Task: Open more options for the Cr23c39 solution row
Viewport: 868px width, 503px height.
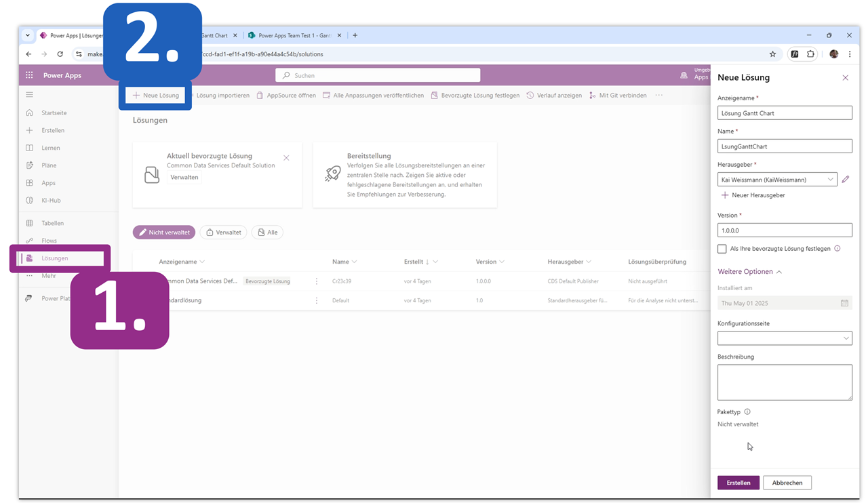Action: point(317,281)
